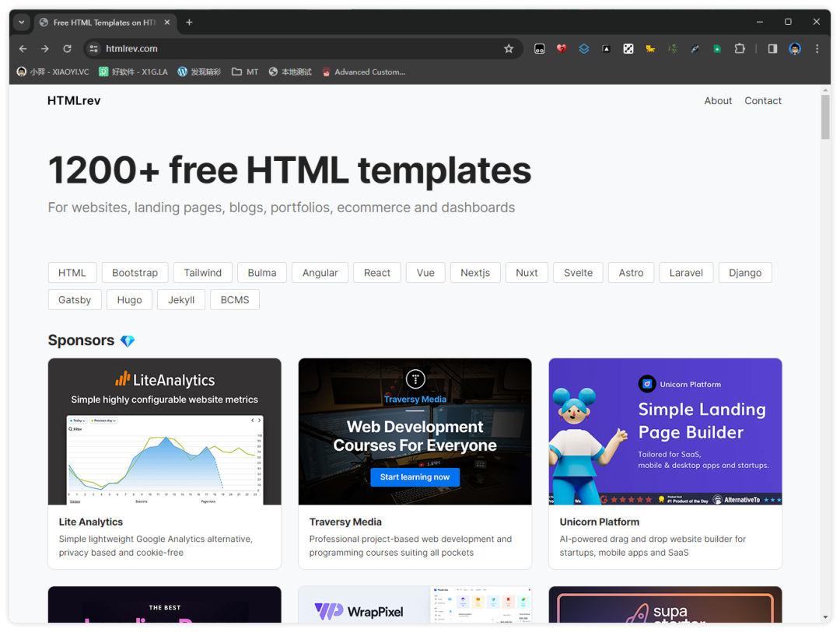840x632 pixels.
Task: Open the About page link
Action: click(718, 101)
